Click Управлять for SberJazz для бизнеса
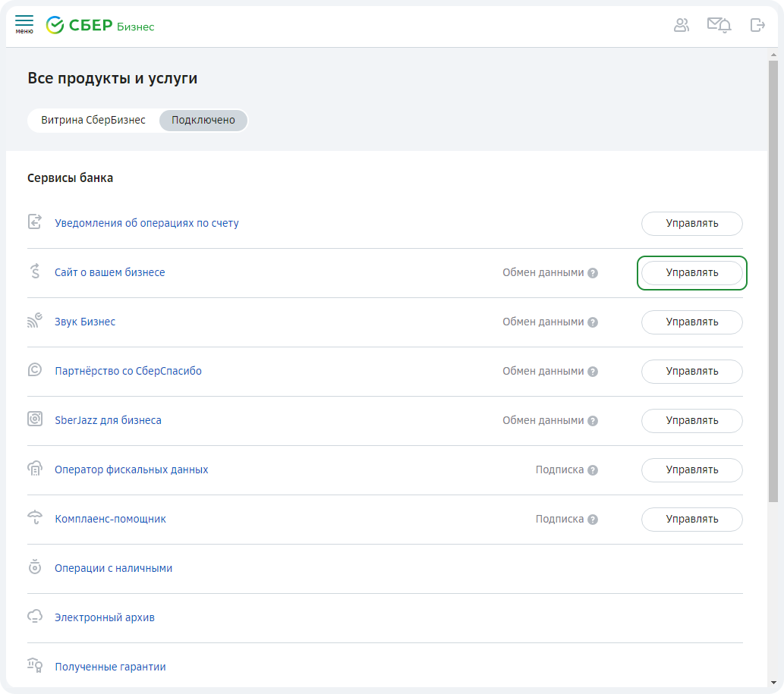The height and width of the screenshot is (694, 784). click(692, 421)
